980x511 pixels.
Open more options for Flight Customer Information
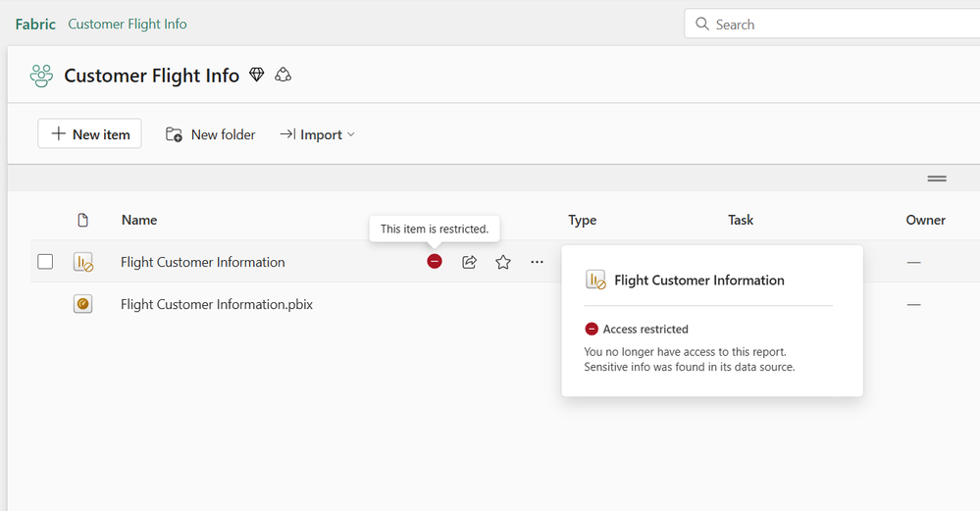point(537,262)
